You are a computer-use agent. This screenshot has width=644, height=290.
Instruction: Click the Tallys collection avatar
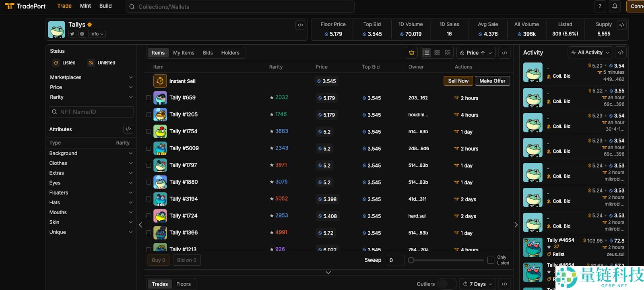click(56, 30)
